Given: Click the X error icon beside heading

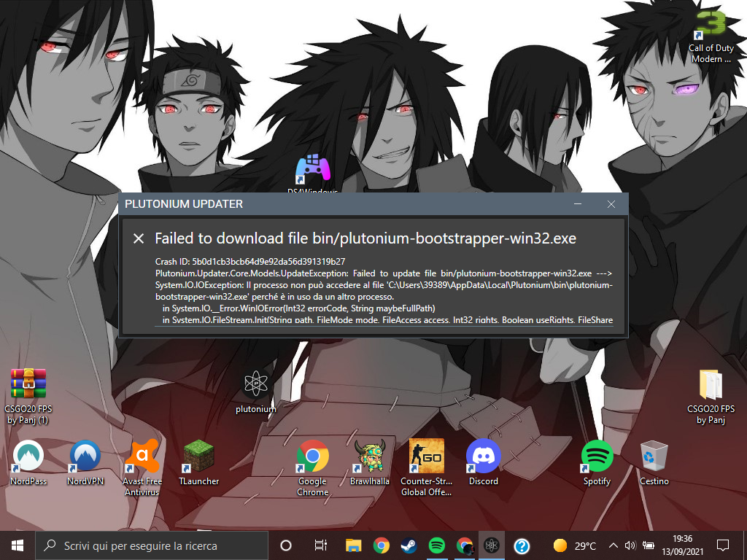Looking at the screenshot, I should (138, 238).
